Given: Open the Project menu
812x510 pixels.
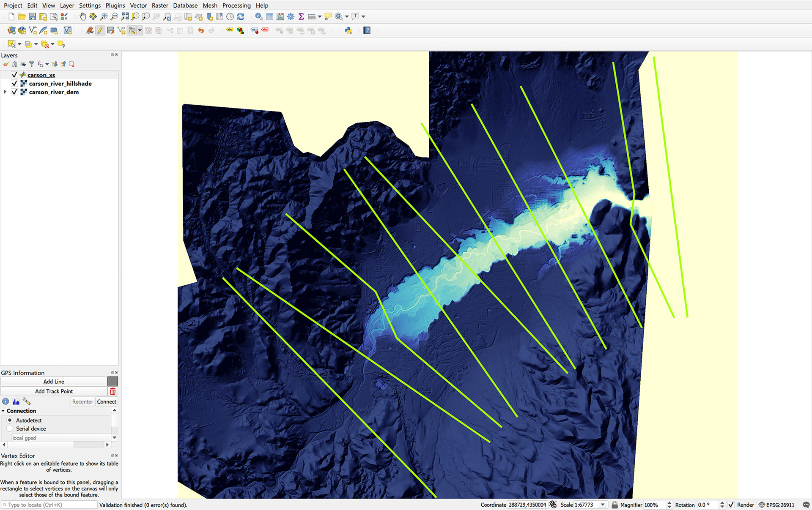Looking at the screenshot, I should [13, 5].
